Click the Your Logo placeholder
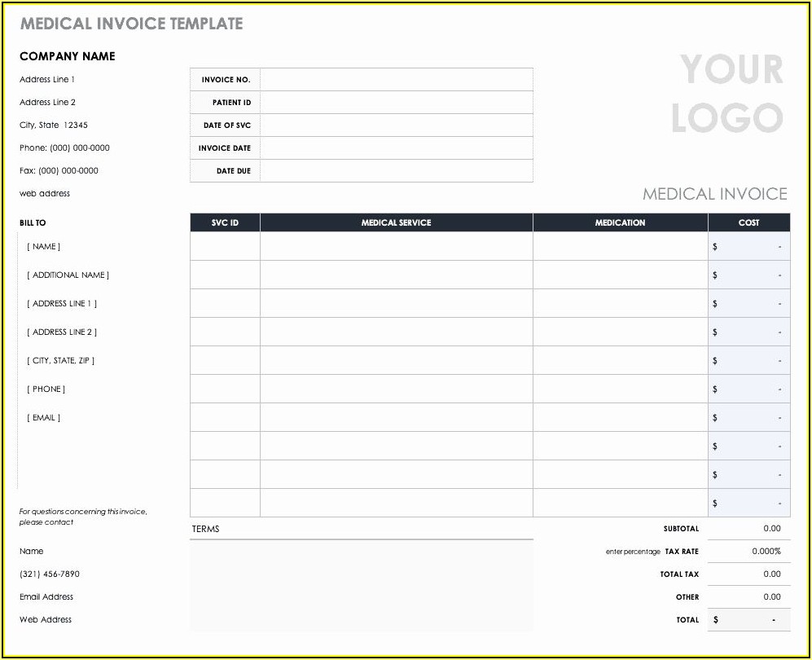 pyautogui.click(x=727, y=94)
